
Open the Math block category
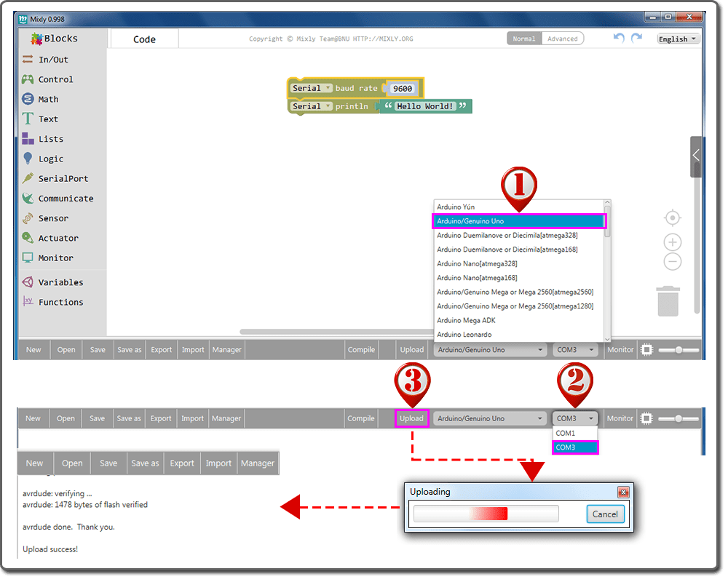coord(48,100)
